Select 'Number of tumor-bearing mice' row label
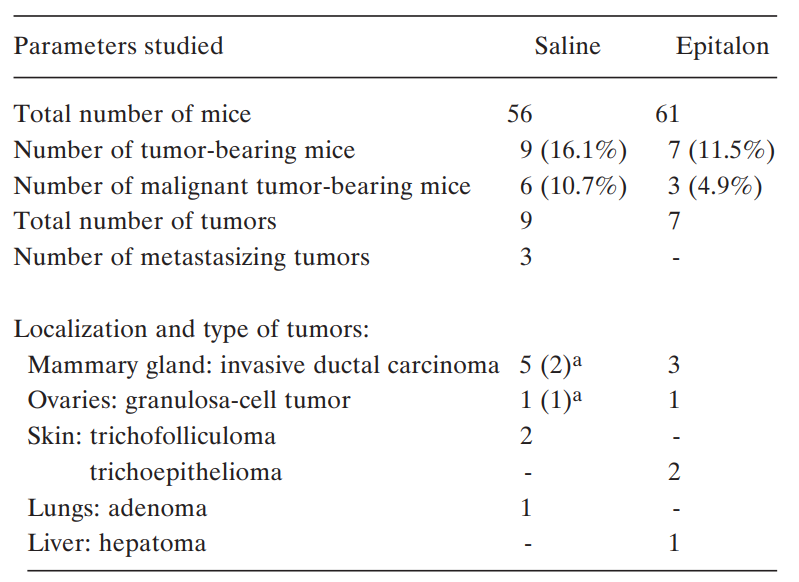This screenshot has width=799, height=582. pos(184,150)
